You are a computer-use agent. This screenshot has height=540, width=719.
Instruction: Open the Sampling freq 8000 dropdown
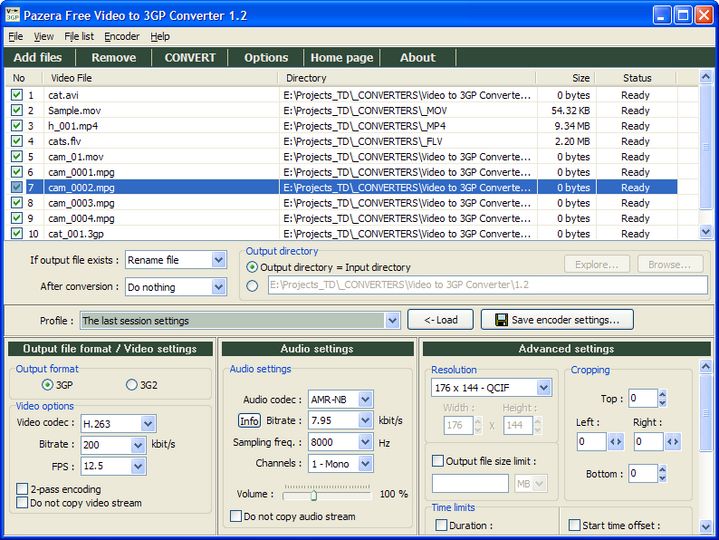[x=365, y=442]
